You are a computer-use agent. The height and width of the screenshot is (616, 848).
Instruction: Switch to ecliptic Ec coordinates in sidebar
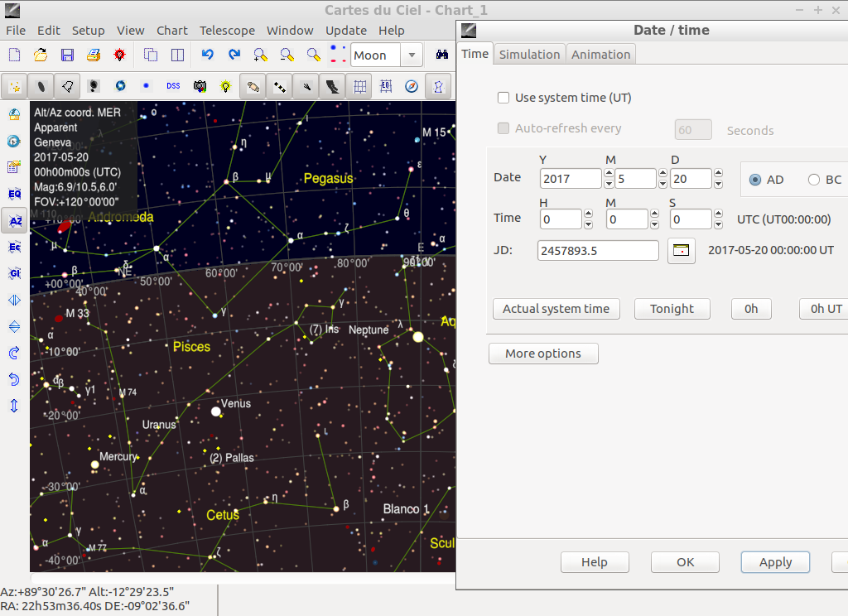[15, 248]
